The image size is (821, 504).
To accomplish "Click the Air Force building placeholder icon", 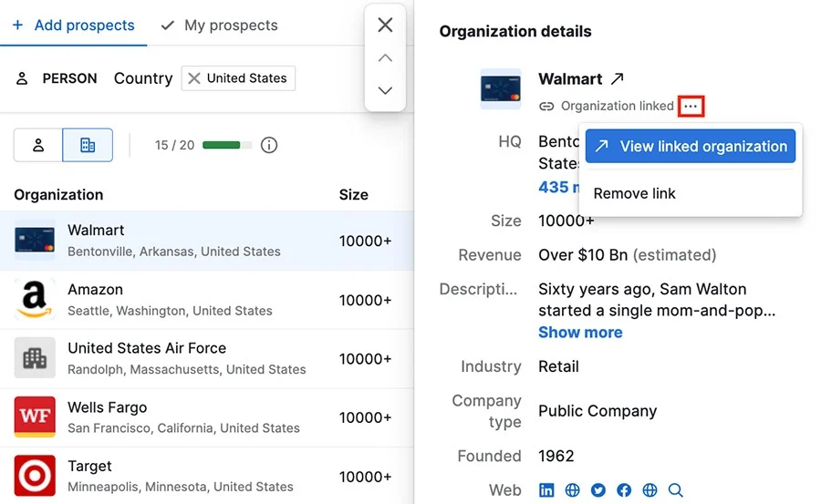I will [x=35, y=358].
